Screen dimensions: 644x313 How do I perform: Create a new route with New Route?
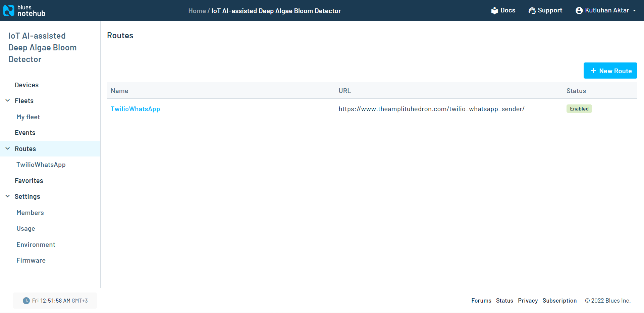tap(610, 71)
